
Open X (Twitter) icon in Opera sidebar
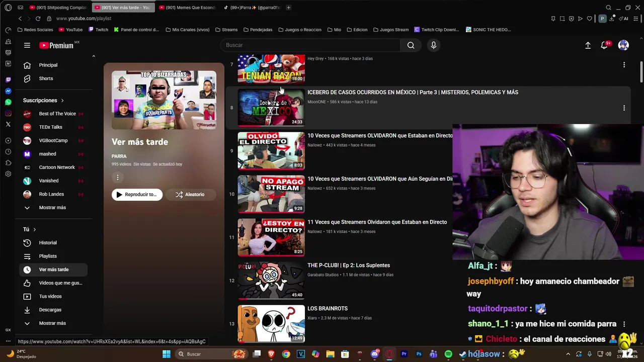[8, 124]
